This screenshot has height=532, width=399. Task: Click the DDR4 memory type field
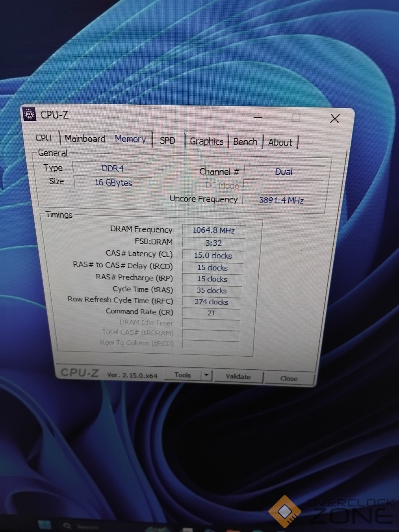click(x=112, y=168)
